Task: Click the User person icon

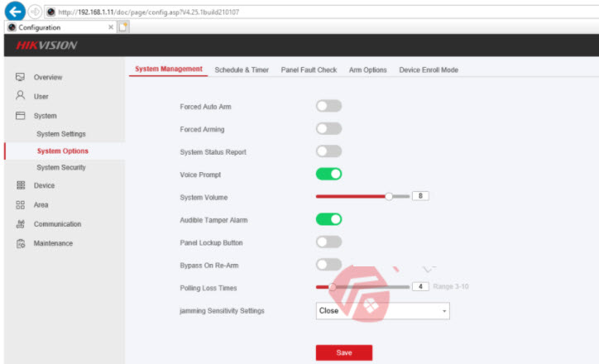Action: click(20, 96)
